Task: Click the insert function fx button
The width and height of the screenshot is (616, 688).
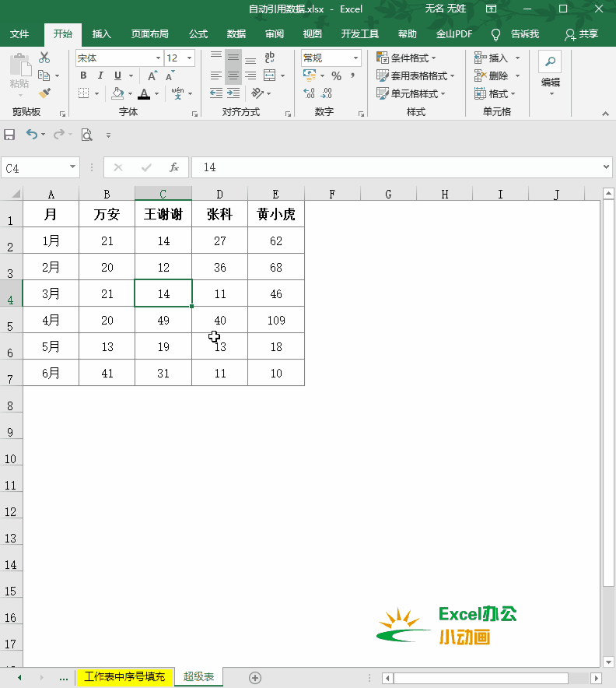Action: point(174,167)
